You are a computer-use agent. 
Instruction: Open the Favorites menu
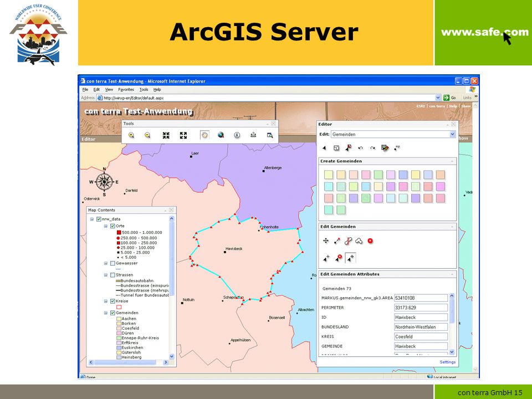126,90
